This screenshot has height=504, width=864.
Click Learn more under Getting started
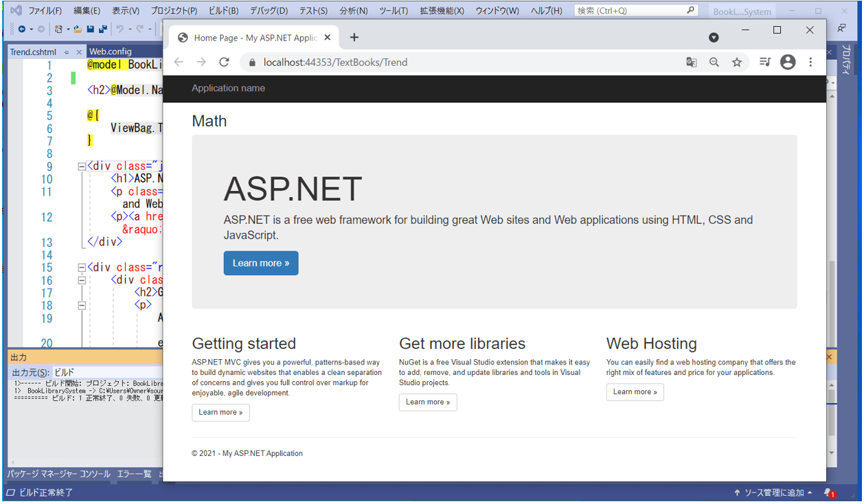pos(220,412)
